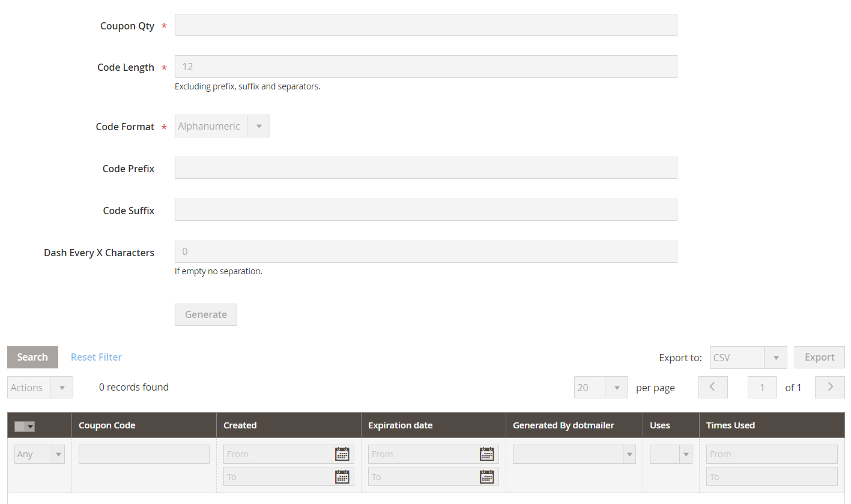Click the '0 records found' text
This screenshot has width=851, height=504.
point(134,387)
